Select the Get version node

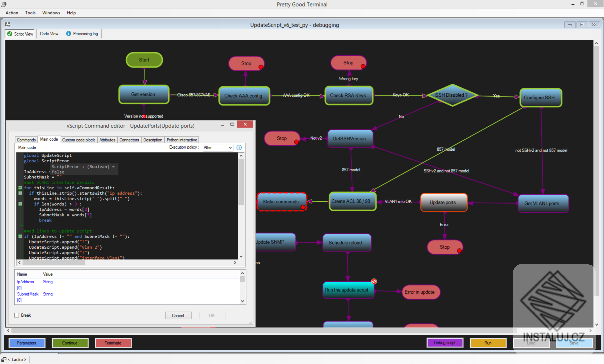click(144, 94)
